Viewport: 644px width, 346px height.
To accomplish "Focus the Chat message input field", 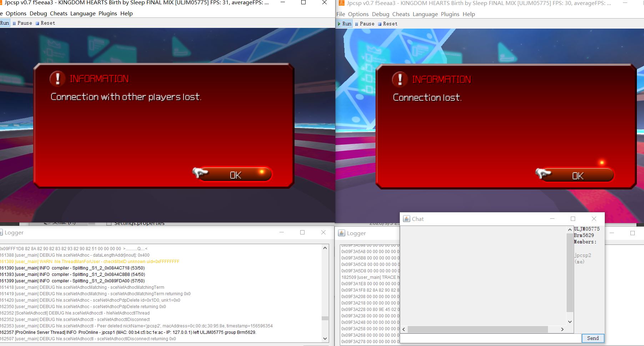I will 490,338.
